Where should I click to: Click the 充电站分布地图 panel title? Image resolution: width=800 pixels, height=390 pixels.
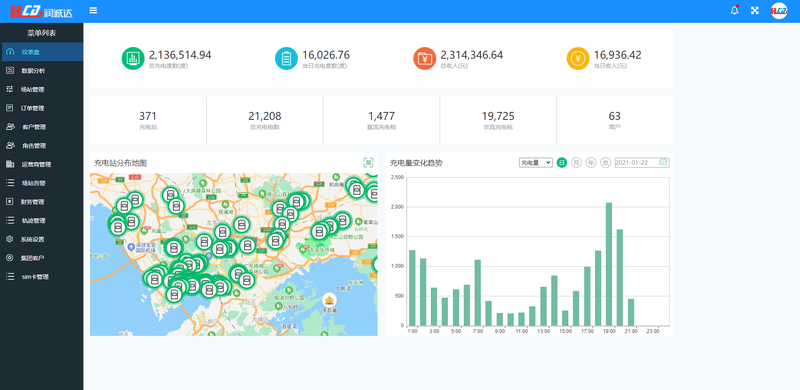120,163
